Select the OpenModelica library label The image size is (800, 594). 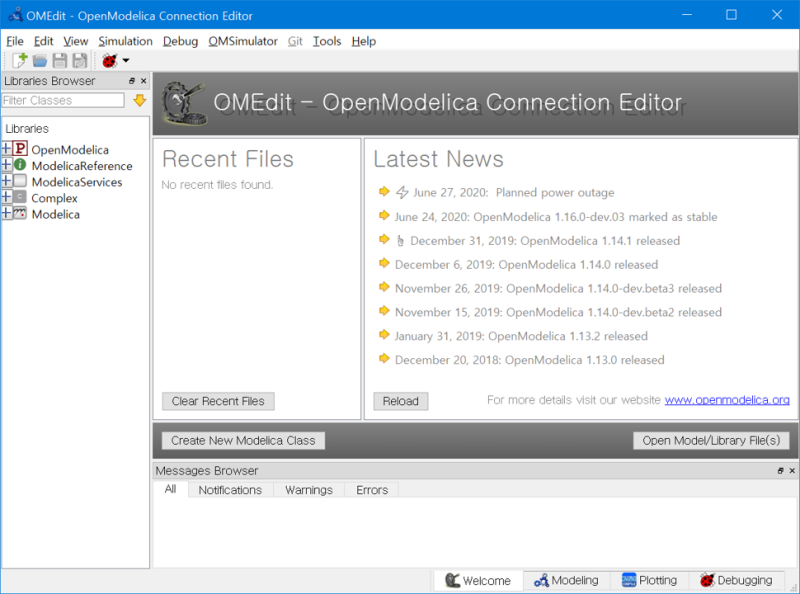click(70, 150)
